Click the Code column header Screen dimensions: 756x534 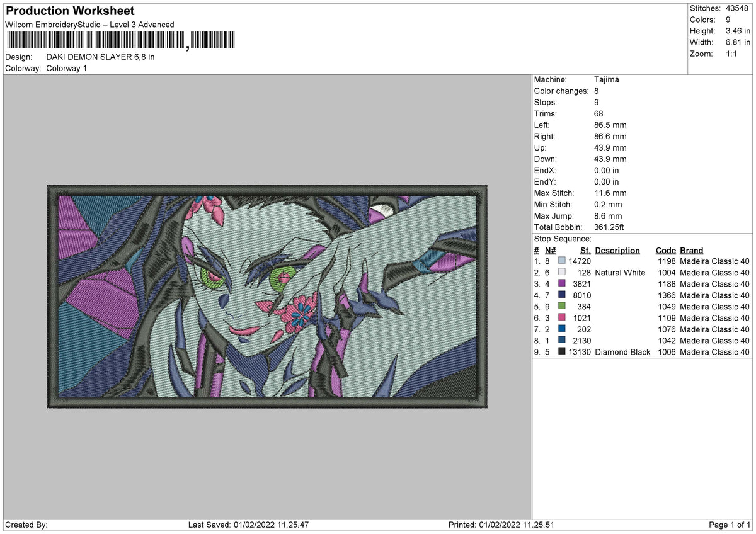pyautogui.click(x=665, y=250)
